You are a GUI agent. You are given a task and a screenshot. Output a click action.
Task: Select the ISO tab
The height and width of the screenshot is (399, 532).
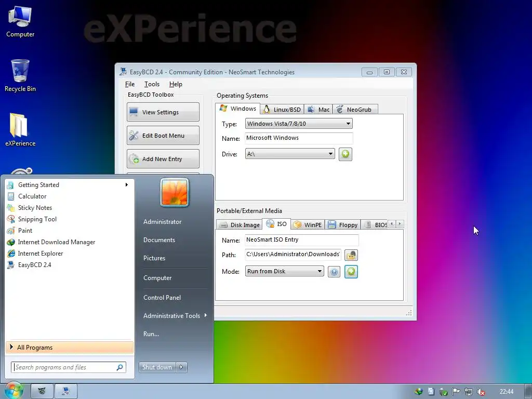click(x=276, y=224)
